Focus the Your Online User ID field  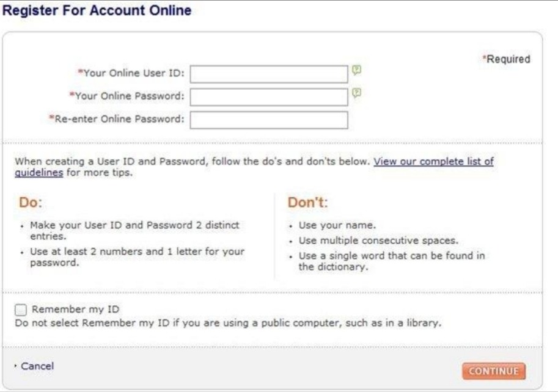coord(269,74)
